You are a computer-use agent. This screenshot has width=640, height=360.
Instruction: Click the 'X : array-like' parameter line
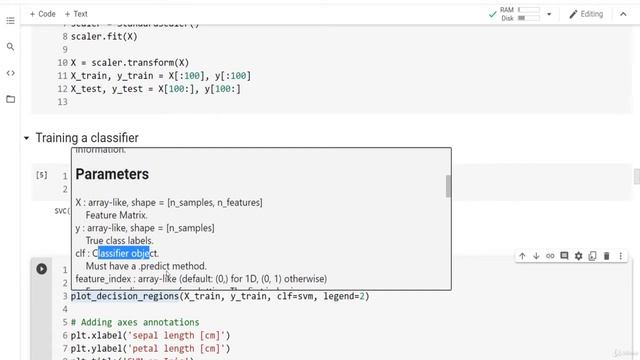click(x=169, y=202)
